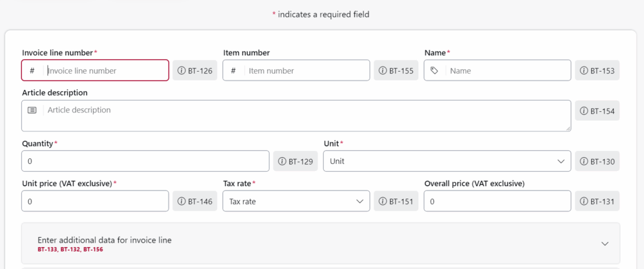The image size is (644, 269).
Task: Click the text lines icon in Article description
Action: tap(32, 110)
